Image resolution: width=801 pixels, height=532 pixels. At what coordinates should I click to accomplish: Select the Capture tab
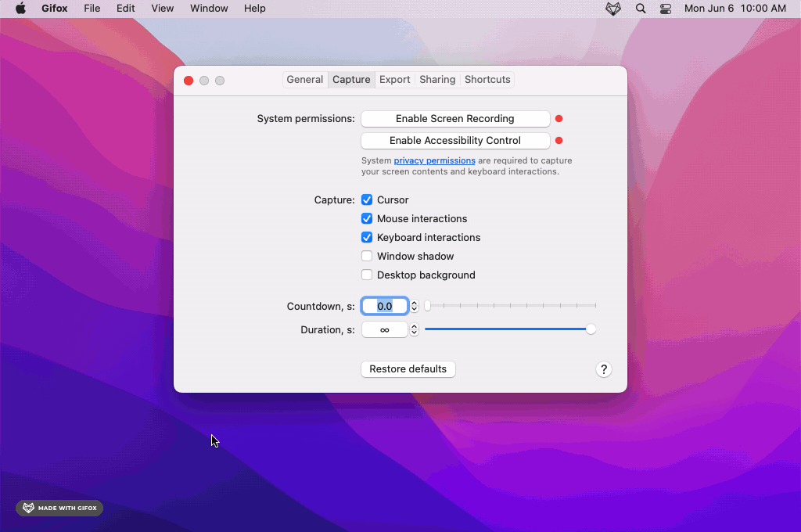351,80
